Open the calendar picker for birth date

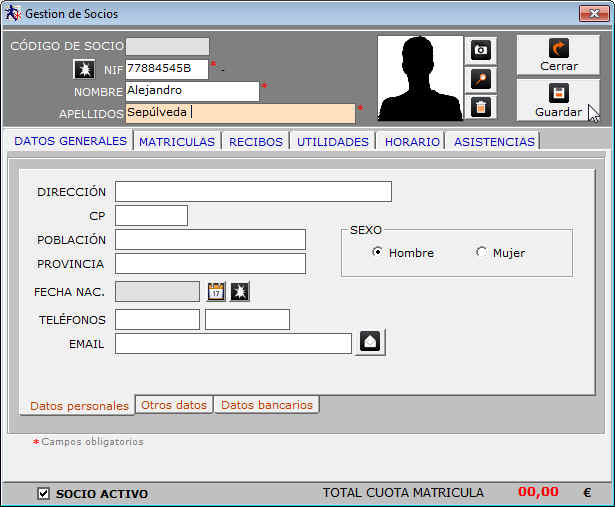click(216, 291)
